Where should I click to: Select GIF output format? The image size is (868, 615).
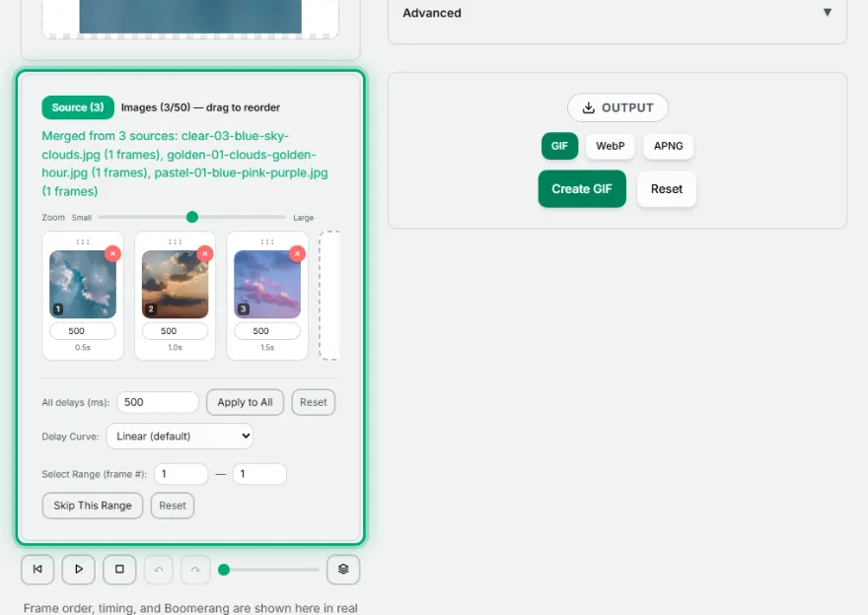point(559,146)
